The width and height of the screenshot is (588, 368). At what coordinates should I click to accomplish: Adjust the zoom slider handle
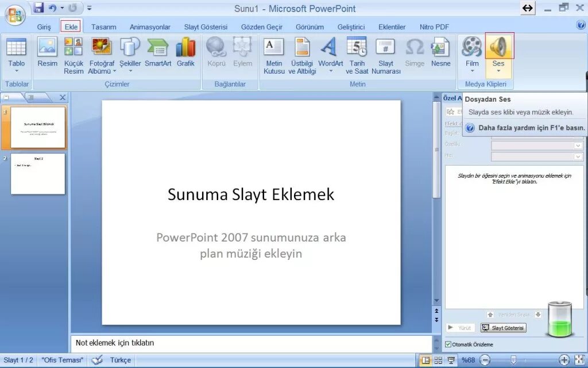(513, 361)
